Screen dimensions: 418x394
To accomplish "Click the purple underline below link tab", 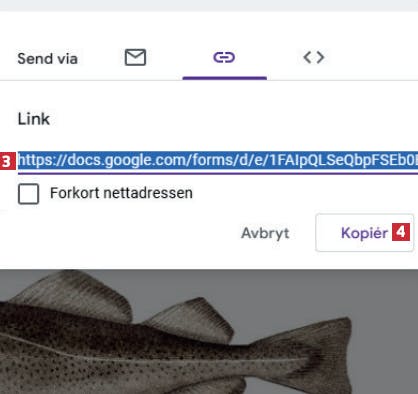I will (x=225, y=78).
